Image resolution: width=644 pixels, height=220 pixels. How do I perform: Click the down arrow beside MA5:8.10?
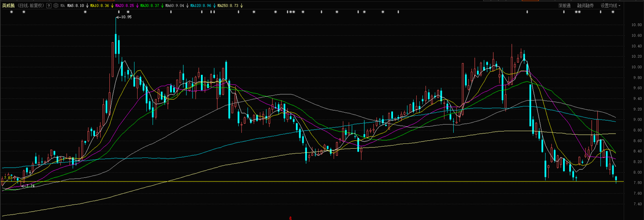(87, 6)
